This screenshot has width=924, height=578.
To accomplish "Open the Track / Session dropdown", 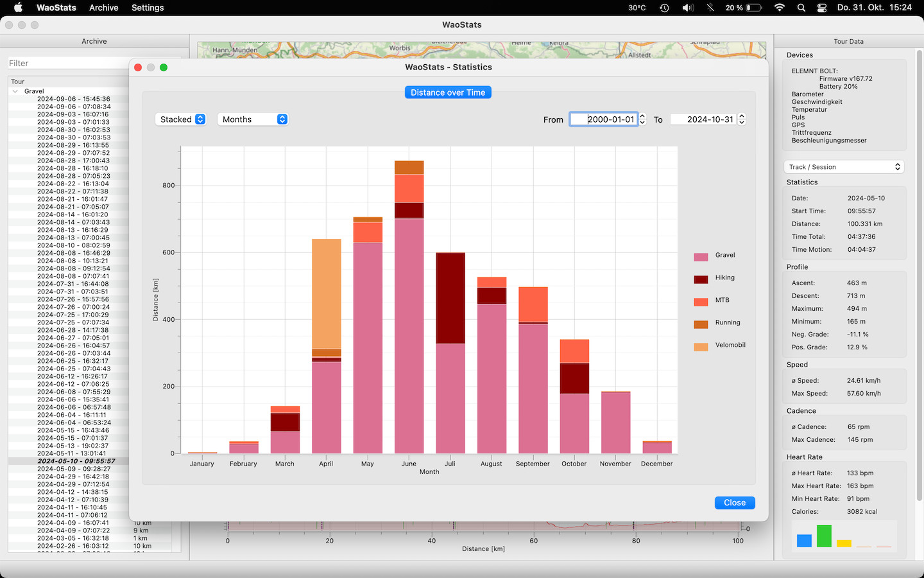I will tap(844, 167).
